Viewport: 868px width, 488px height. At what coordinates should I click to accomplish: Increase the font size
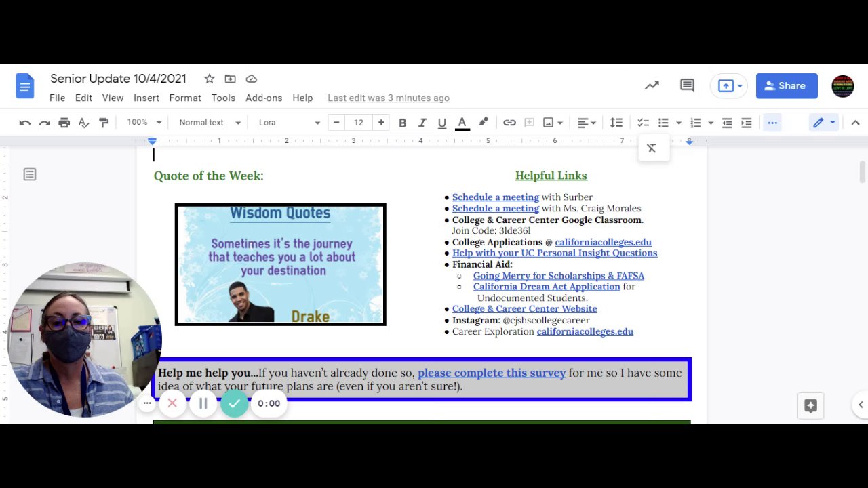coord(381,123)
